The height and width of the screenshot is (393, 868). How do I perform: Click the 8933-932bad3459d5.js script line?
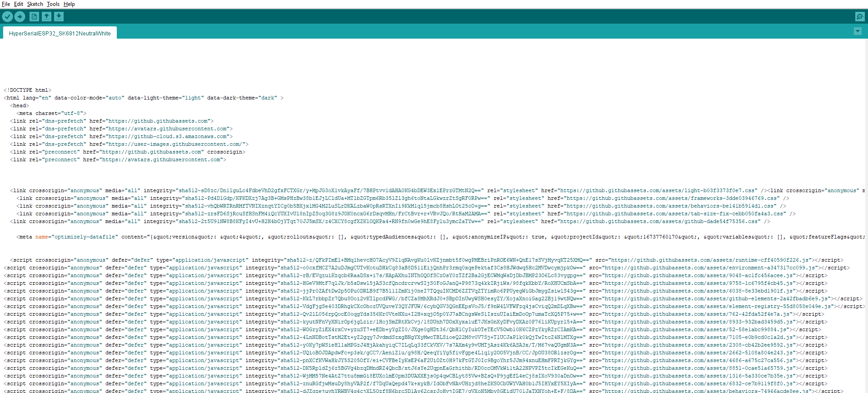click(x=415, y=322)
